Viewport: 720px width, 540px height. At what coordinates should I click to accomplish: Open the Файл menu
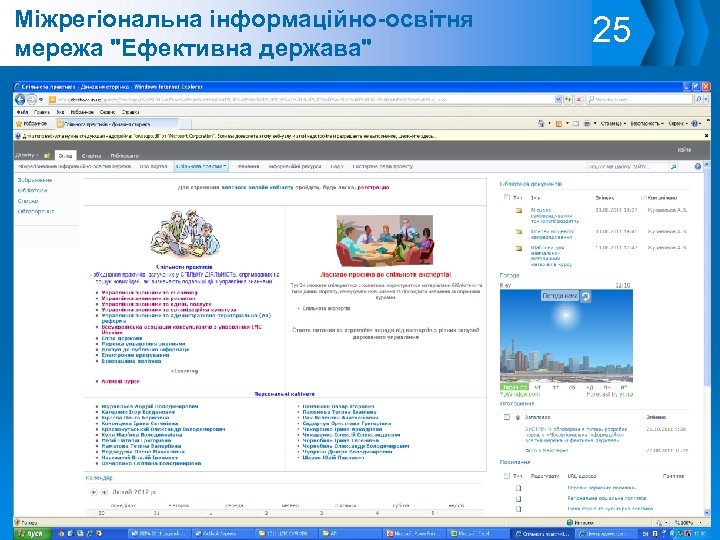[x=22, y=112]
